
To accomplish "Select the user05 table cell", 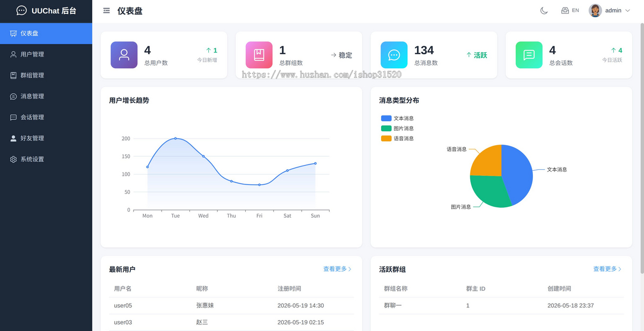I will coord(123,306).
